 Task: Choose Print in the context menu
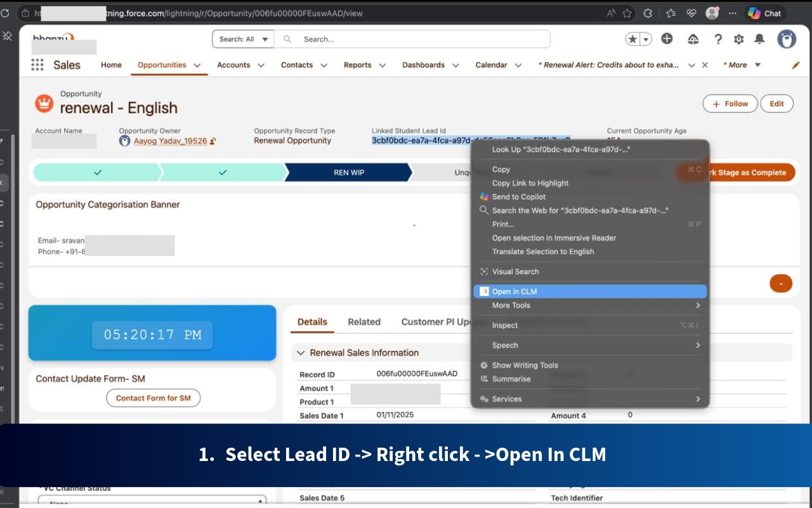coord(590,224)
